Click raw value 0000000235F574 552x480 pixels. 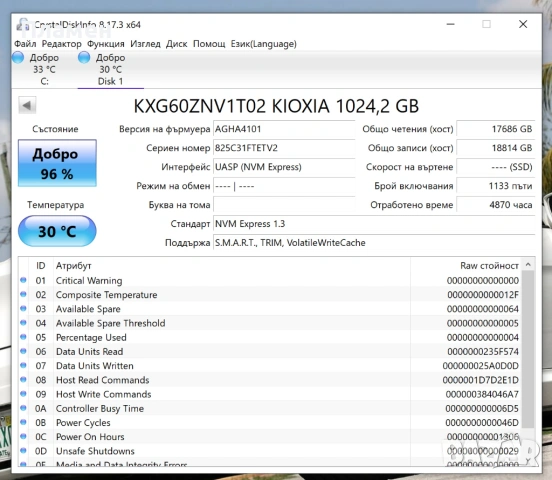pos(483,351)
